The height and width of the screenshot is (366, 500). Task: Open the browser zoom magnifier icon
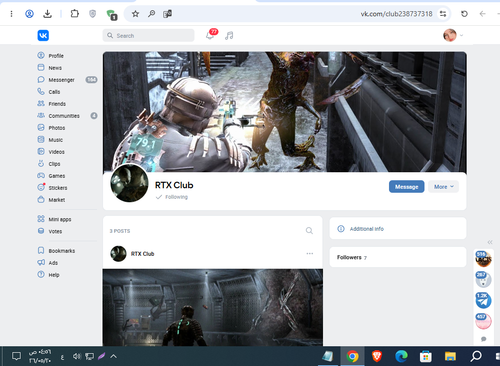(x=151, y=14)
